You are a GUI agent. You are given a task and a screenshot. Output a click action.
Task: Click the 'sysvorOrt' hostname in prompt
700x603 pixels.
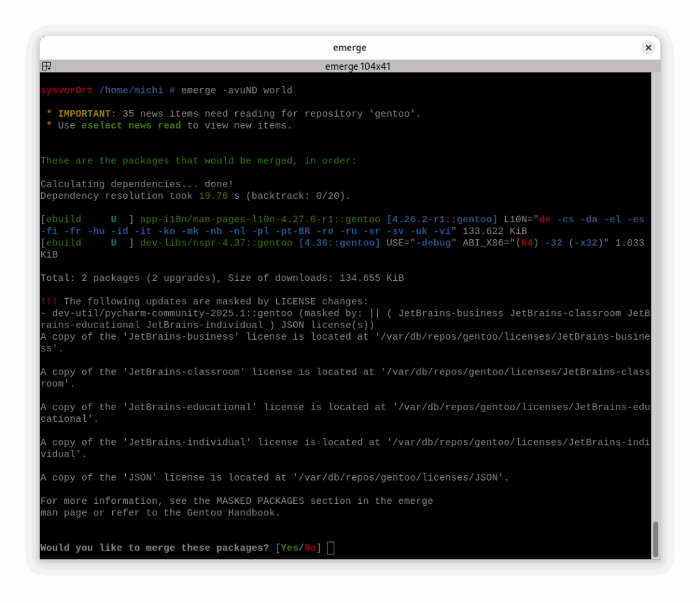click(66, 91)
